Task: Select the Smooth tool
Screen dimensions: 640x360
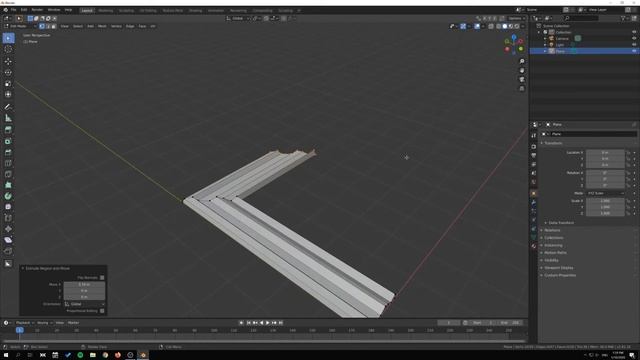Action: coord(8,207)
